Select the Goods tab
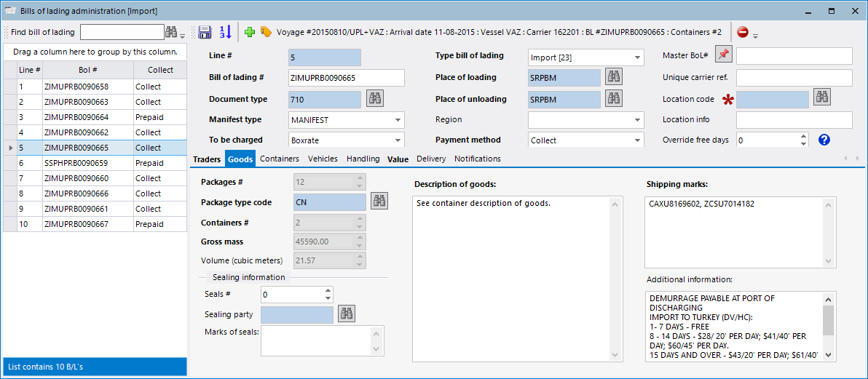Screen dimensions: 868x379 point(241,159)
